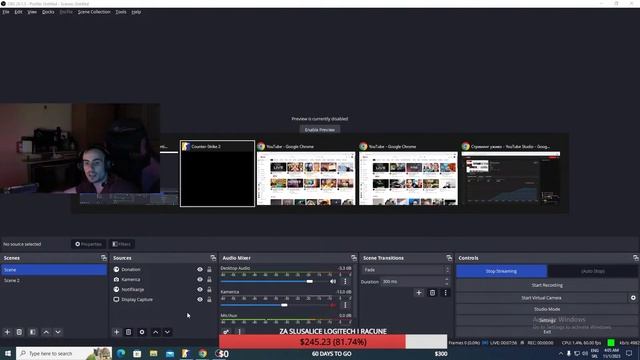Open the notification center in system tray
640x360 pixels.
click(629, 353)
